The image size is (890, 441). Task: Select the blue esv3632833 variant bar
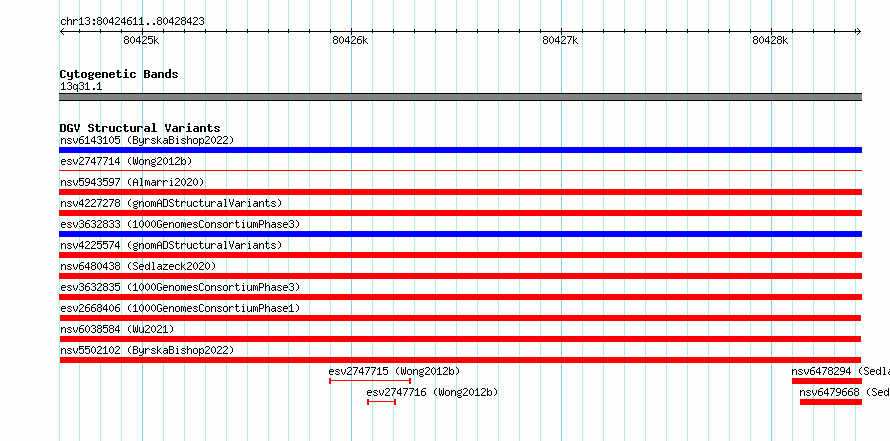click(x=460, y=234)
